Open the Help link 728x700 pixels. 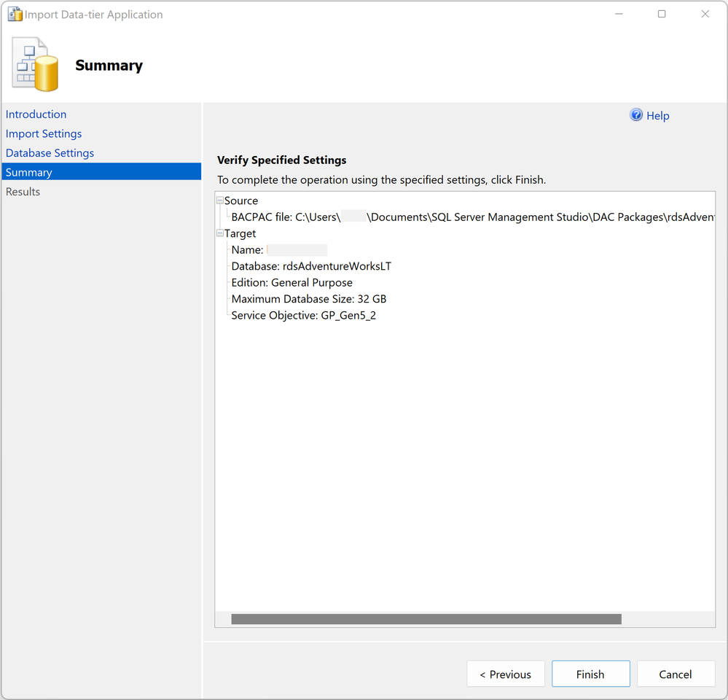pos(657,116)
